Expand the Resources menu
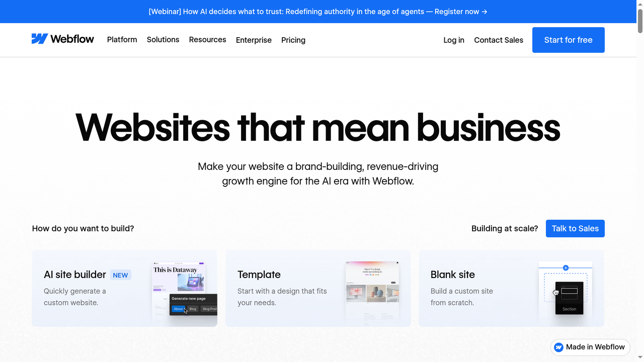The height and width of the screenshot is (362, 644). [207, 40]
